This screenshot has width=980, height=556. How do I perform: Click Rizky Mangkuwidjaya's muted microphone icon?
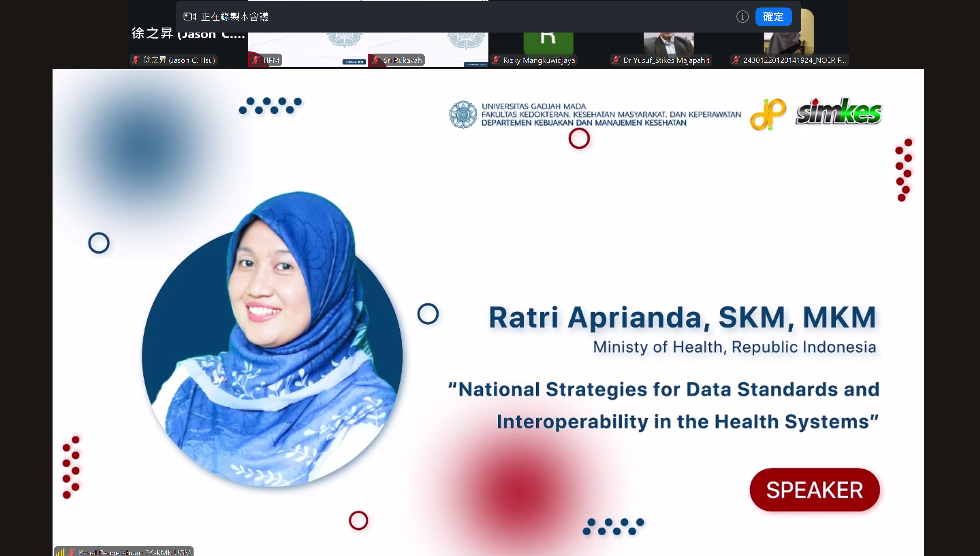(496, 60)
